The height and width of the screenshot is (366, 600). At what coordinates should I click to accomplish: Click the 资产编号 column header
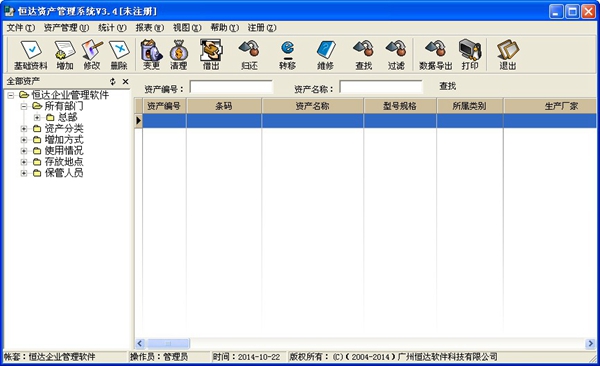pos(165,106)
